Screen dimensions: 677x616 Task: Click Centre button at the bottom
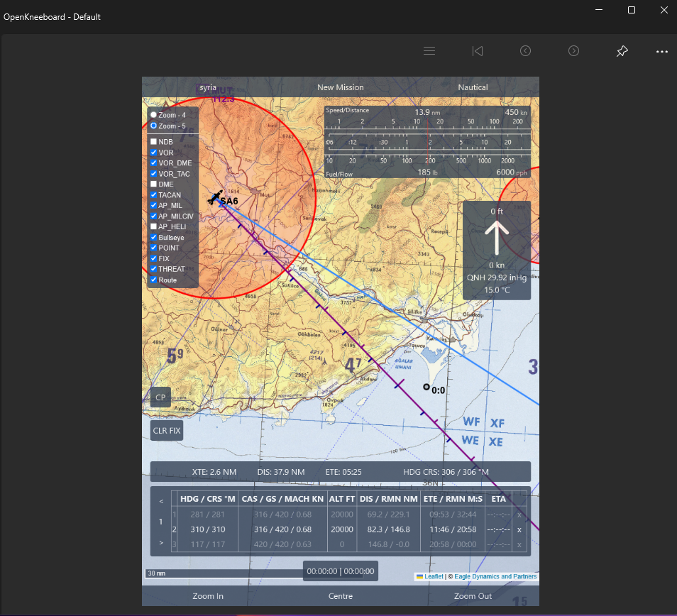340,596
